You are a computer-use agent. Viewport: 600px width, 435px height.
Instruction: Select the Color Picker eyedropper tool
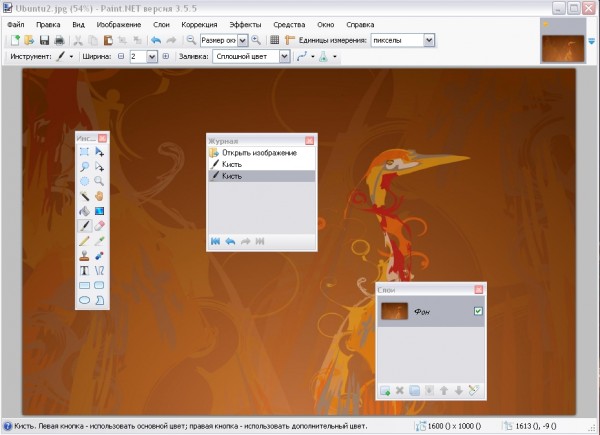[99, 241]
